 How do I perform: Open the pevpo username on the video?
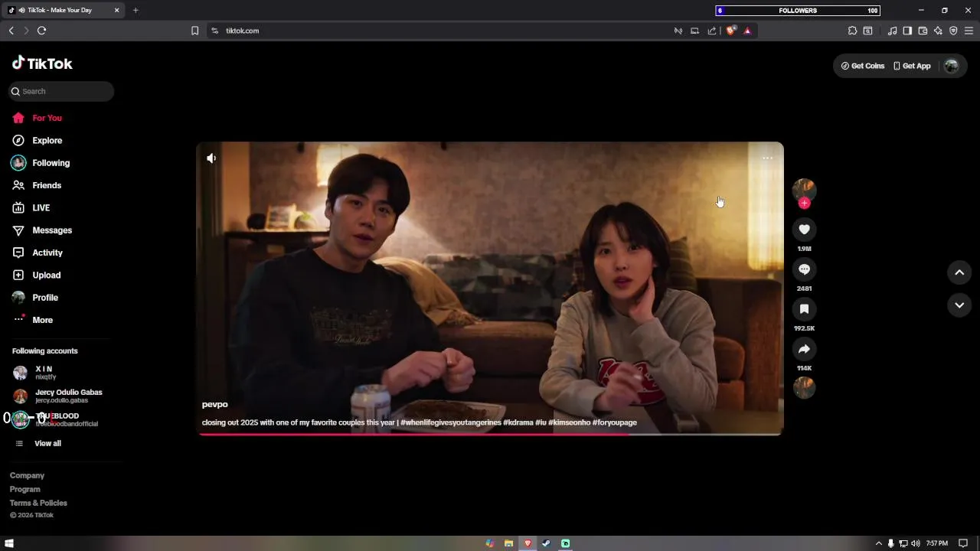[215, 405]
